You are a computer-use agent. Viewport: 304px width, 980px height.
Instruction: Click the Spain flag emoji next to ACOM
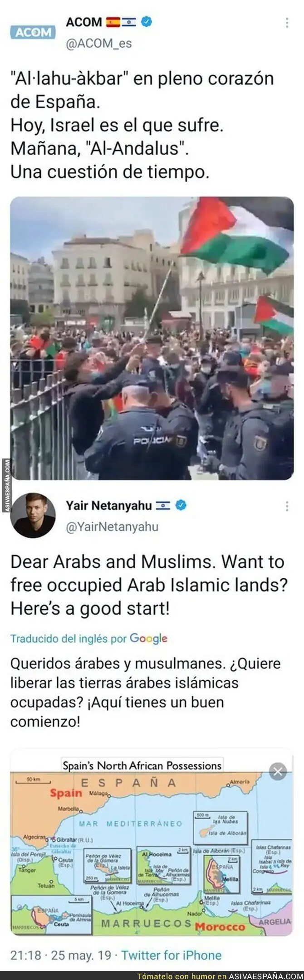(x=113, y=21)
